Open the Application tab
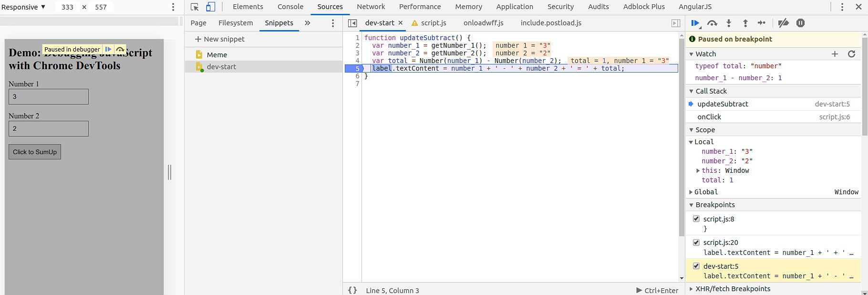The image size is (868, 295). tap(515, 7)
